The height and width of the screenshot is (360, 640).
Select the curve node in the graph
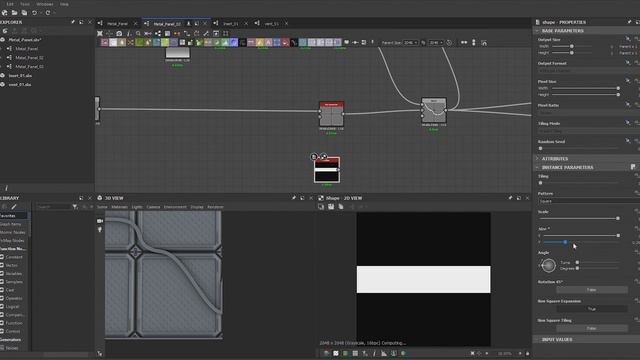click(434, 110)
